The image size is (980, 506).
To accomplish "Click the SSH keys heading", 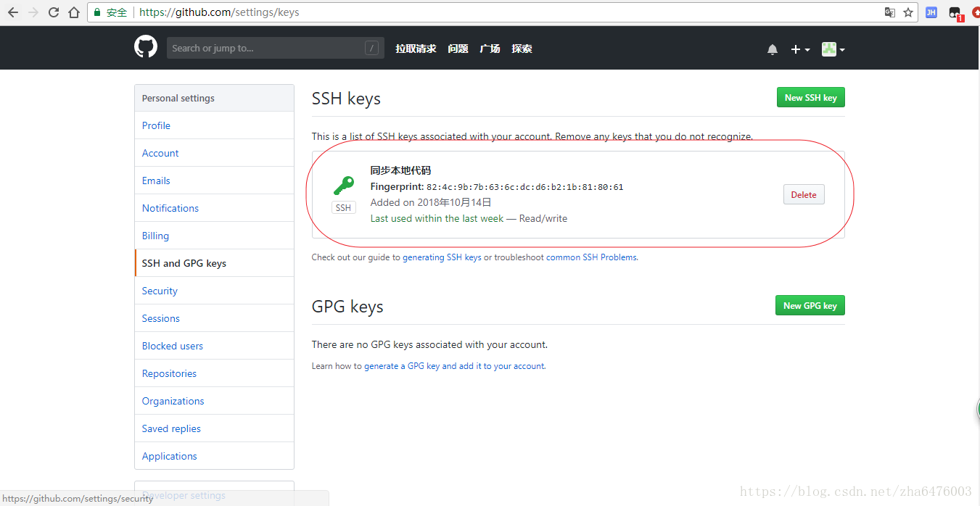I will (x=346, y=99).
